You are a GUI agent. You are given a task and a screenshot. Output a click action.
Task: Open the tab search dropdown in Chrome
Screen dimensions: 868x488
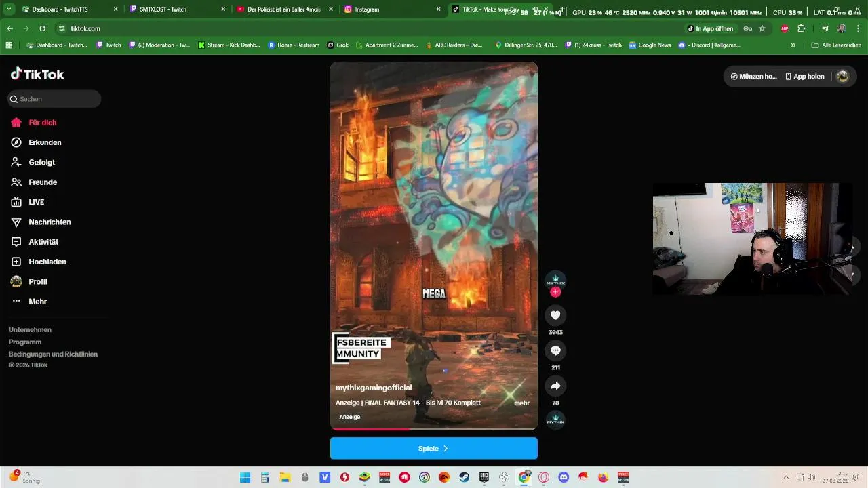point(9,9)
